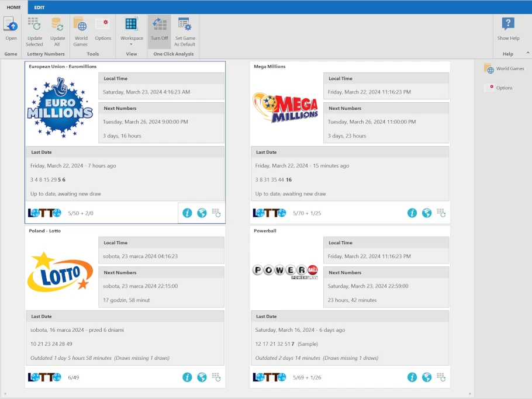The height and width of the screenshot is (399, 532).
Task: Click Euromillions numbers 3 4 8 15 29 5 6
Action: pos(48,180)
